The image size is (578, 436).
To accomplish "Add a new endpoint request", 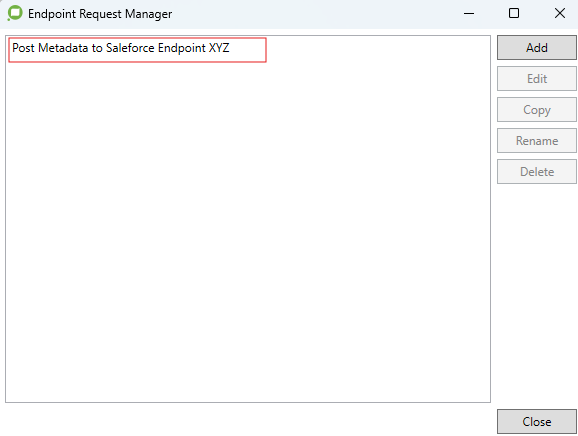I will click(x=537, y=48).
